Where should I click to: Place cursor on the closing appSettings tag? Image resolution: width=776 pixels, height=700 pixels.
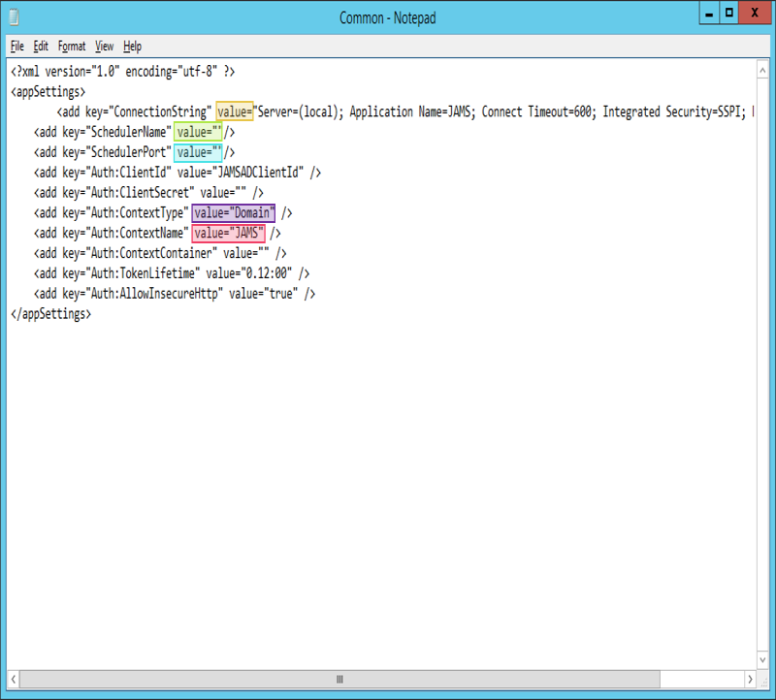(50, 314)
